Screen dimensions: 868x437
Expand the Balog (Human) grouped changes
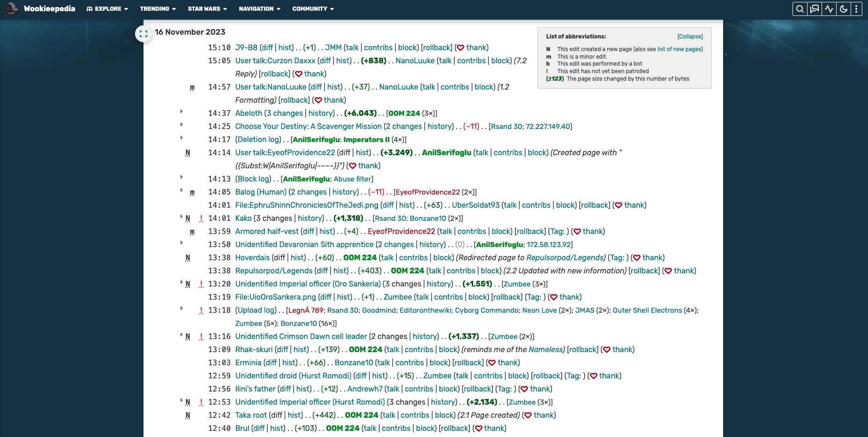181,190
